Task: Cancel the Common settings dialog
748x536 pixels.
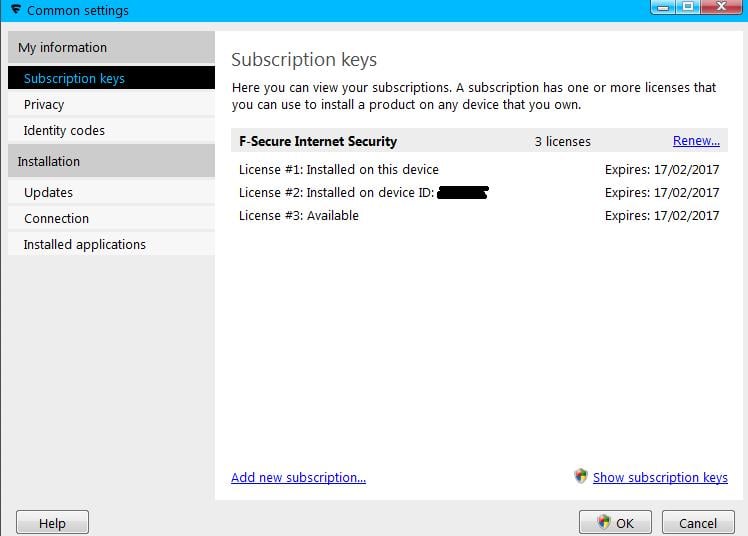Action: click(x=698, y=523)
